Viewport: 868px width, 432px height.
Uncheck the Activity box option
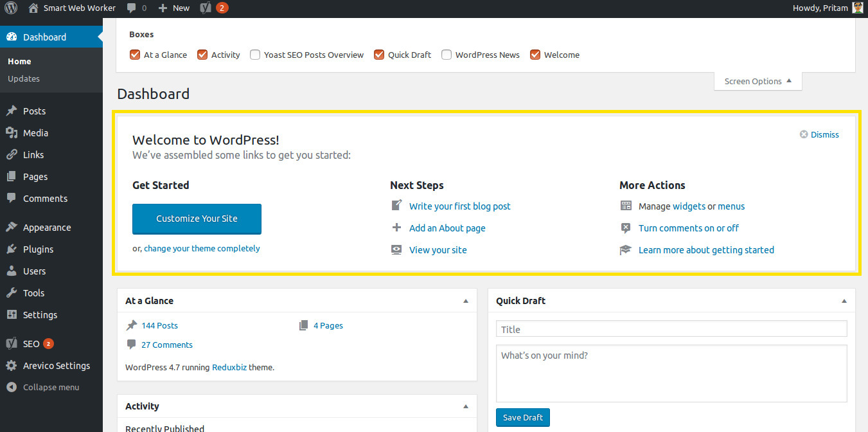(202, 55)
